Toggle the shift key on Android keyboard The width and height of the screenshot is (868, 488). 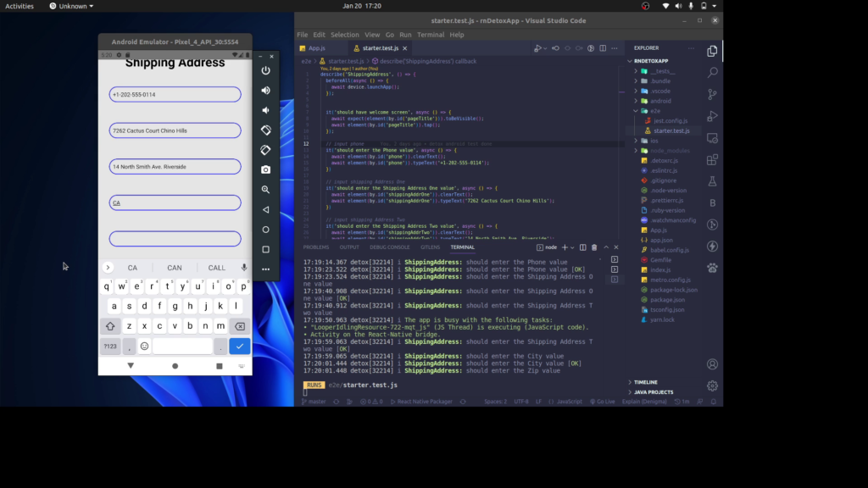[x=110, y=326]
